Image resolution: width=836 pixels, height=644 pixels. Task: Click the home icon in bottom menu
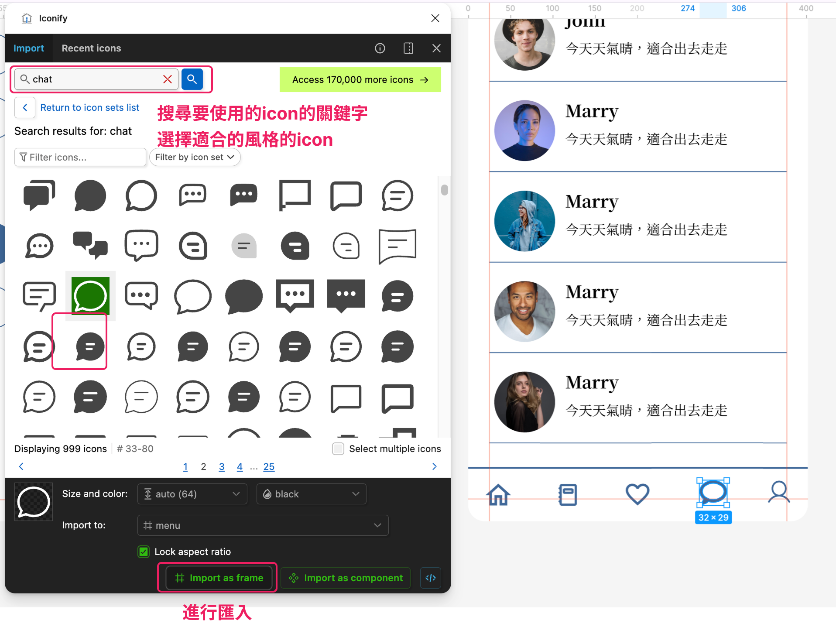[498, 494]
